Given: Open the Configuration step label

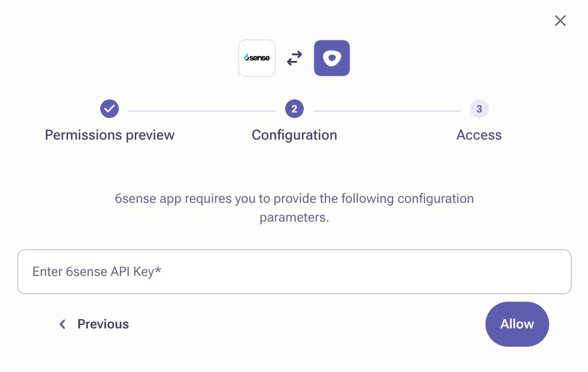Looking at the screenshot, I should 294,135.
